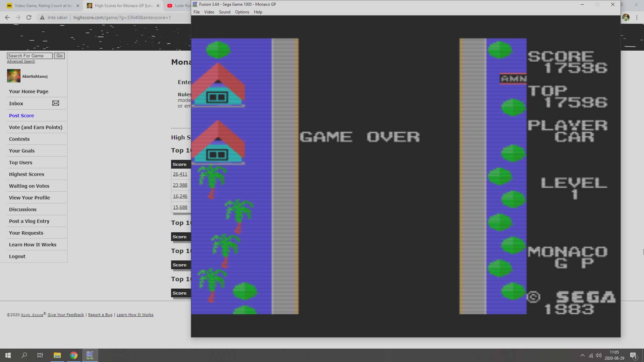Click the volume speaker tray icon

[599, 355]
